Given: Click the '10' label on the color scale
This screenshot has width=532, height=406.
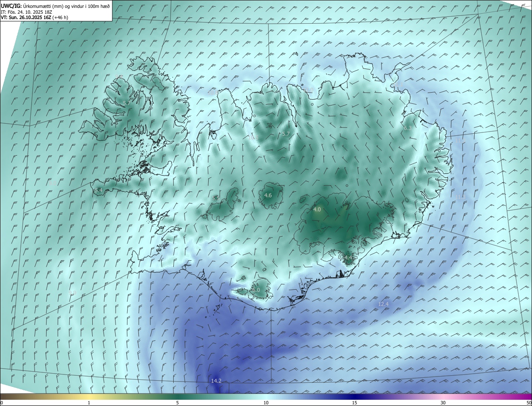Looking at the screenshot, I should (266, 403).
